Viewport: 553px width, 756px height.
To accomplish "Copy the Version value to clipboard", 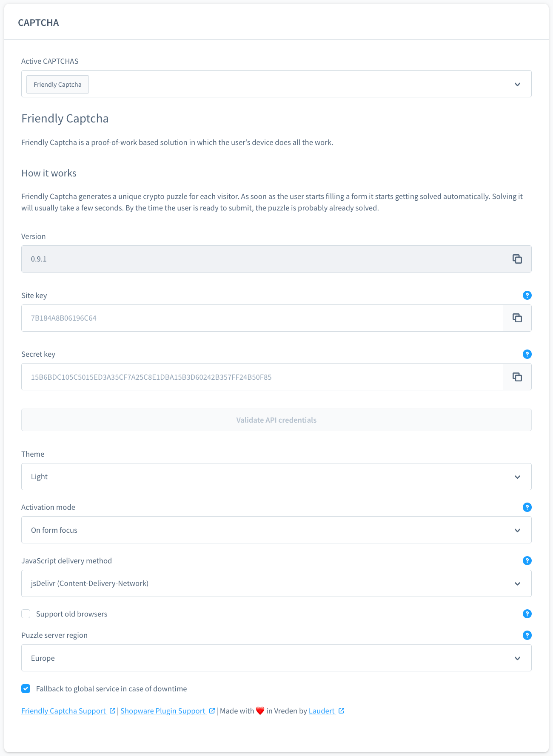I will click(517, 259).
